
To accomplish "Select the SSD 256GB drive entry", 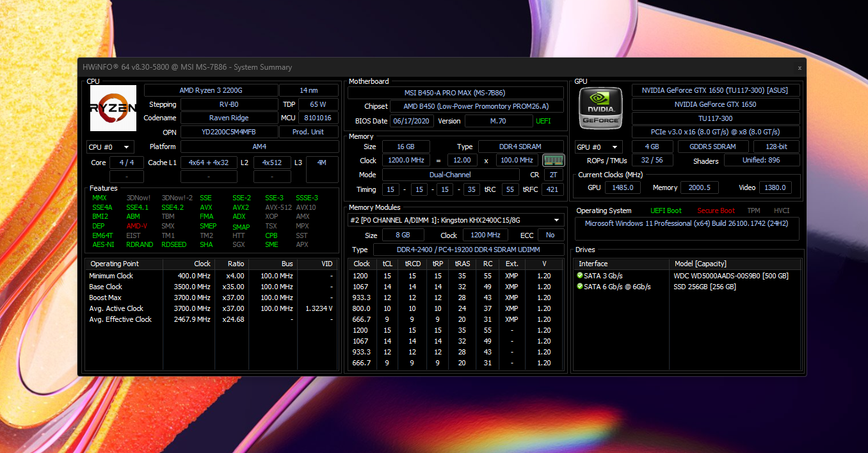I will coord(705,287).
